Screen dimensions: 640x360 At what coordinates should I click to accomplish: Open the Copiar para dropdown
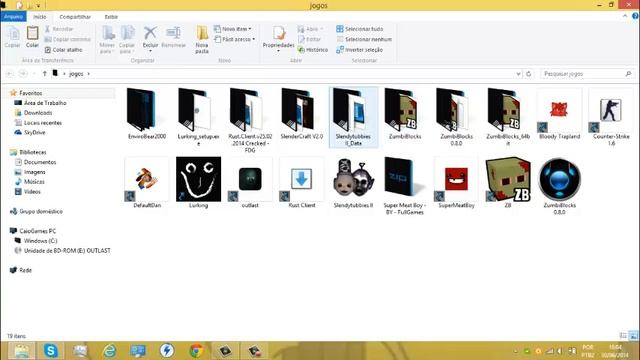coord(127,40)
